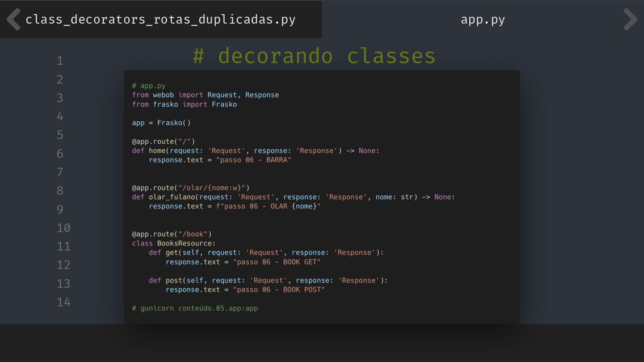Click the '# app.py' comment line
Viewport: 644px width, 362px height.
149,86
